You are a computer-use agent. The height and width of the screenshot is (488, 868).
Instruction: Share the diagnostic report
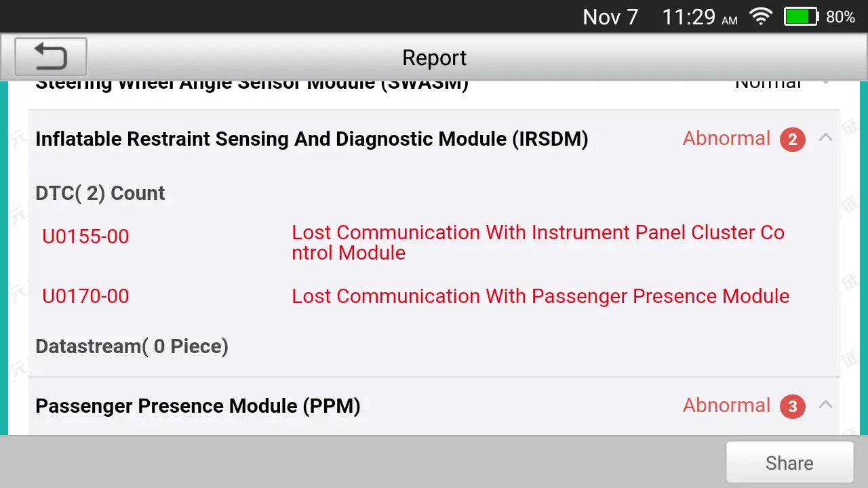pyautogui.click(x=789, y=463)
